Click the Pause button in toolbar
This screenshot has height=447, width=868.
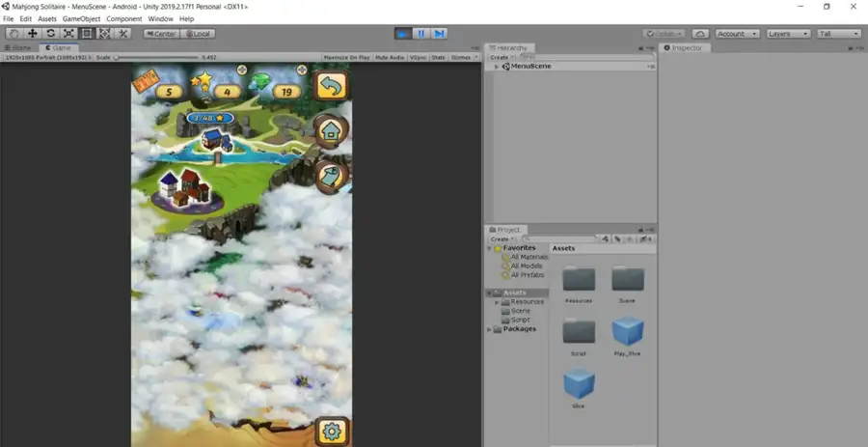point(421,34)
